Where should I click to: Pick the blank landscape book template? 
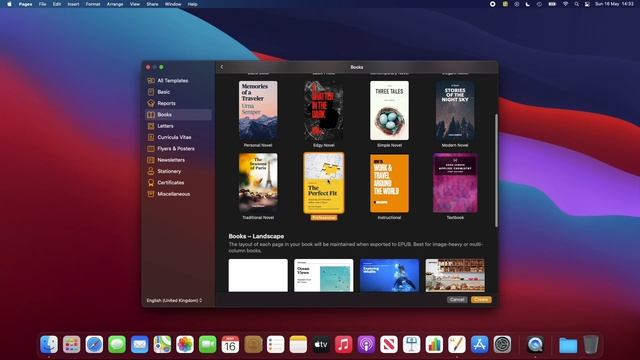(x=258, y=276)
